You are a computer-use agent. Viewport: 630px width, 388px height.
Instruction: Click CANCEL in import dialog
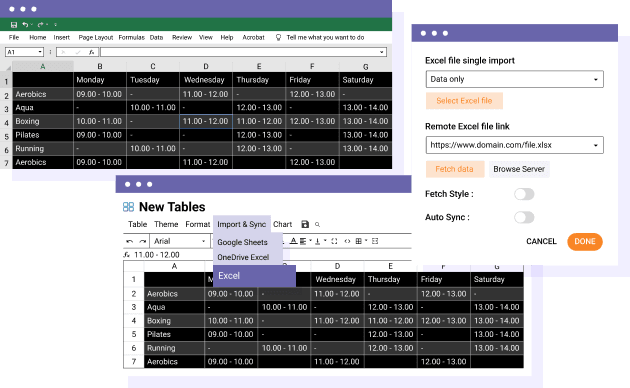point(541,241)
